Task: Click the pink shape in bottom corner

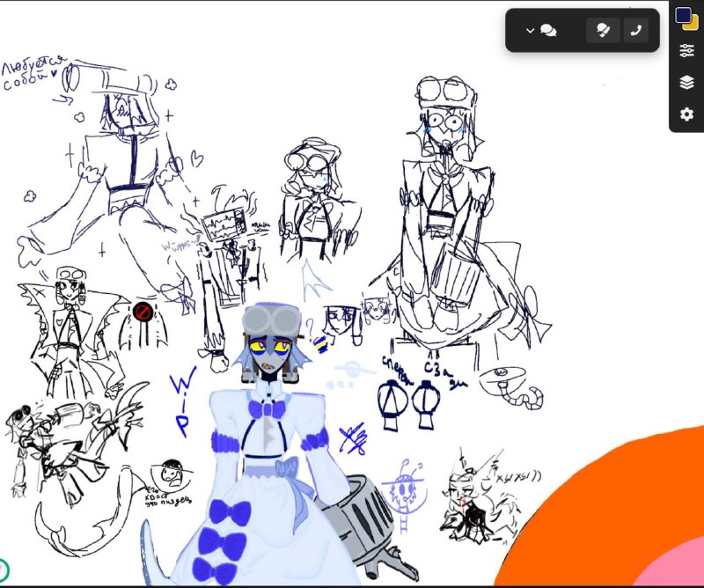Action: point(673,567)
